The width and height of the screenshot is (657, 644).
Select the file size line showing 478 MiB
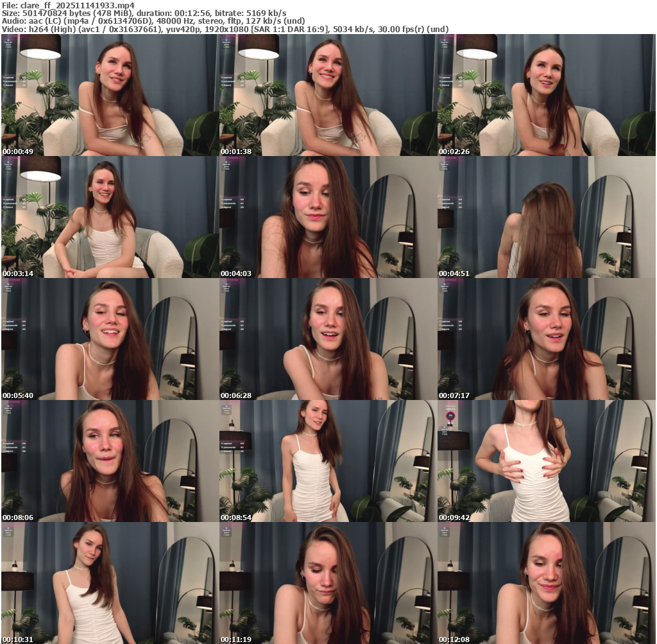[x=144, y=13]
